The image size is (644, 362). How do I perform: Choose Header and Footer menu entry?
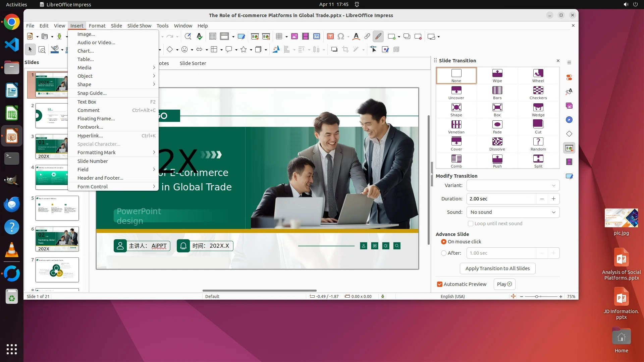click(x=100, y=178)
